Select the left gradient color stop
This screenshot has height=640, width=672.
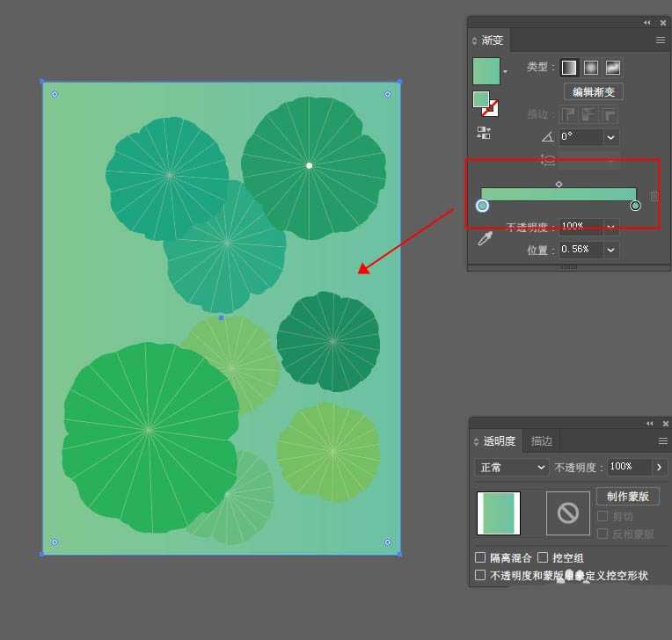coord(482,206)
